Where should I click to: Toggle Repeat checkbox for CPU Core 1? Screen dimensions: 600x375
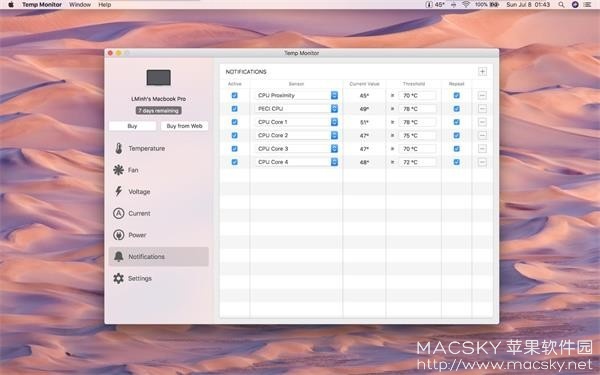tap(457, 122)
